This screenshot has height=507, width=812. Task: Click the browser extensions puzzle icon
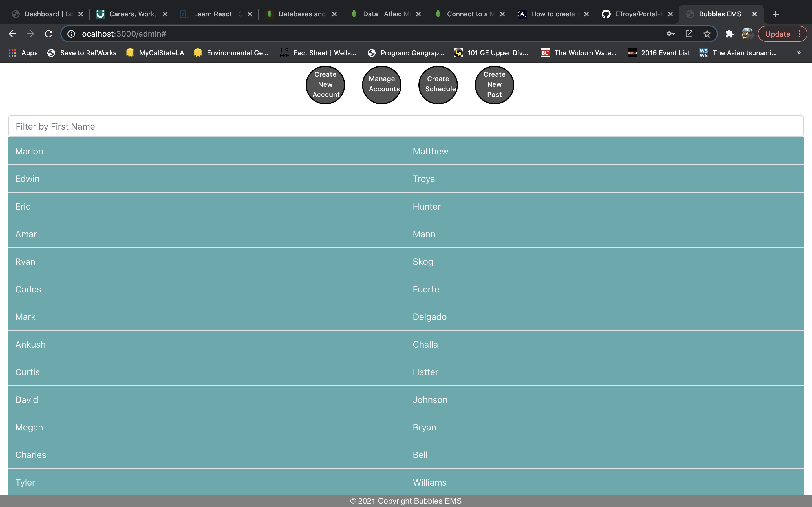click(x=730, y=34)
